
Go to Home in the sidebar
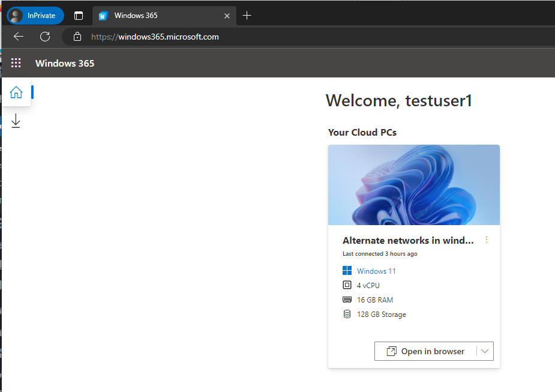(16, 92)
